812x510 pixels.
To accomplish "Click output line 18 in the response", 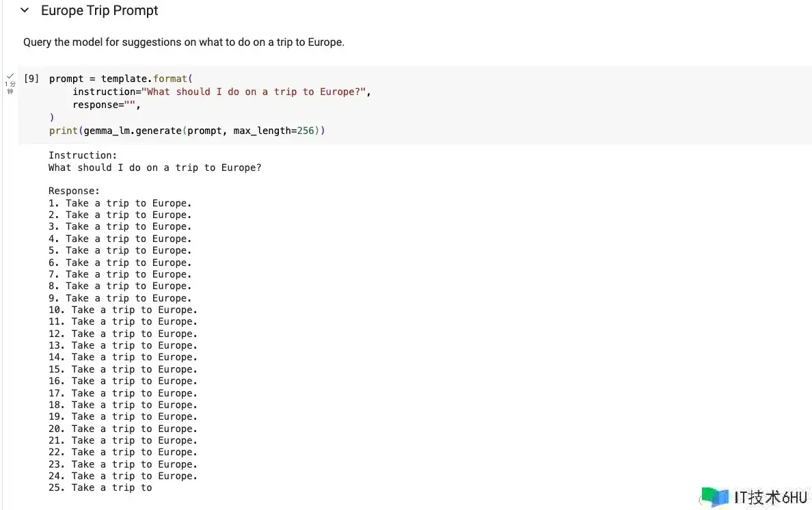I will (x=123, y=405).
